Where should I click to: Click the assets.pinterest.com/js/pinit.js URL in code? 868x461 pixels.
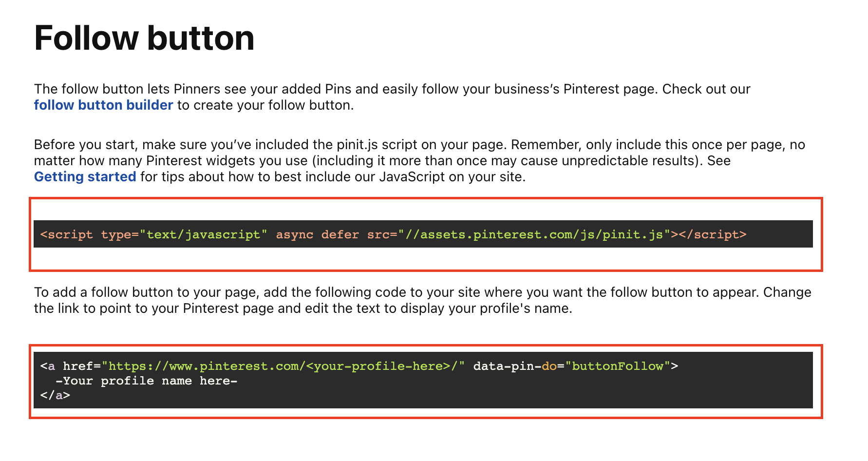(534, 235)
